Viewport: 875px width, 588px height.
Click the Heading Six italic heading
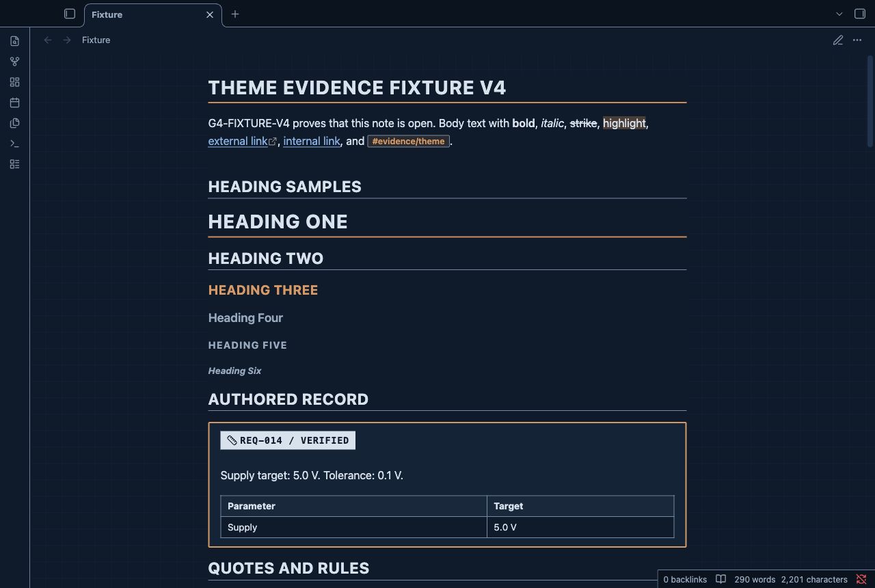[234, 371]
